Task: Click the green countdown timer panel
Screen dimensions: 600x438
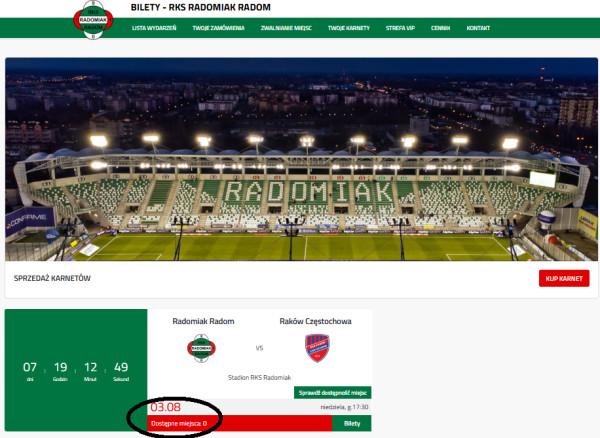Action: (76, 370)
